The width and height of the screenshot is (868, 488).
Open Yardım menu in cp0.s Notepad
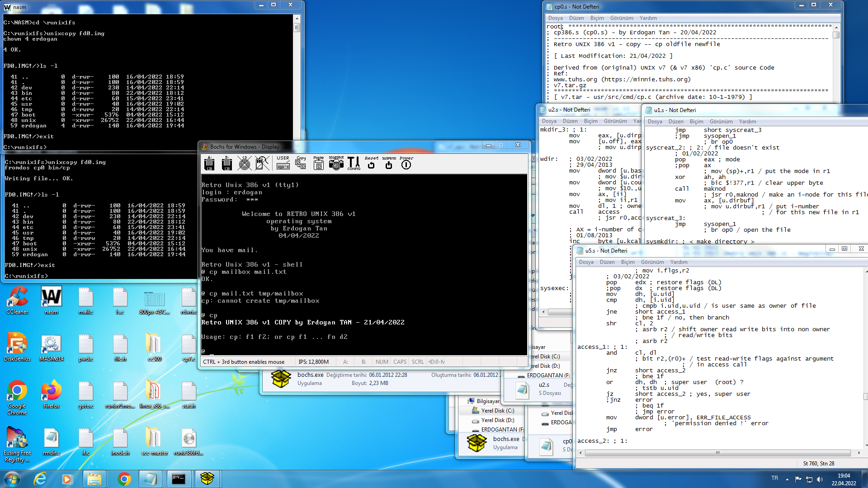[x=648, y=18]
